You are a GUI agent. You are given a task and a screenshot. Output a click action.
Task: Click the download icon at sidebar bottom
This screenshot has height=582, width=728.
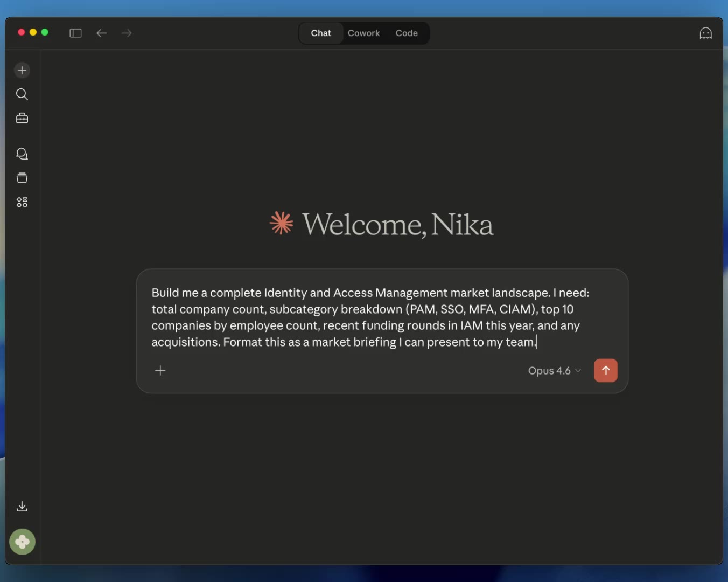pos(22,506)
